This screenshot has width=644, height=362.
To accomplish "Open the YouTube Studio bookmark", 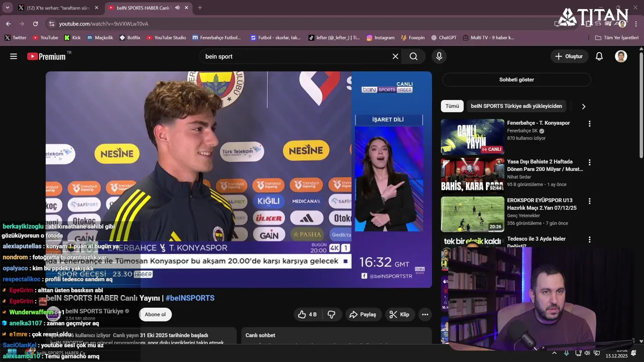I will click(166, 37).
